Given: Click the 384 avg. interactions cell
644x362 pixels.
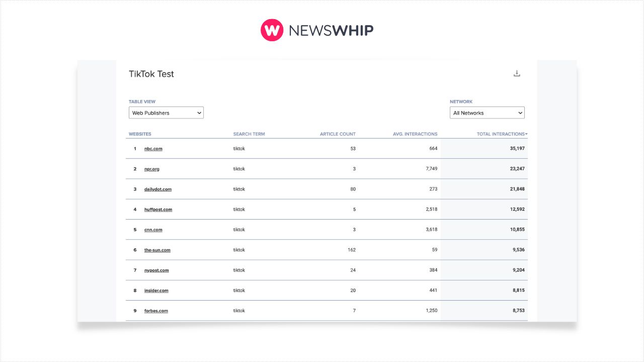Looking at the screenshot, I should coord(433,270).
